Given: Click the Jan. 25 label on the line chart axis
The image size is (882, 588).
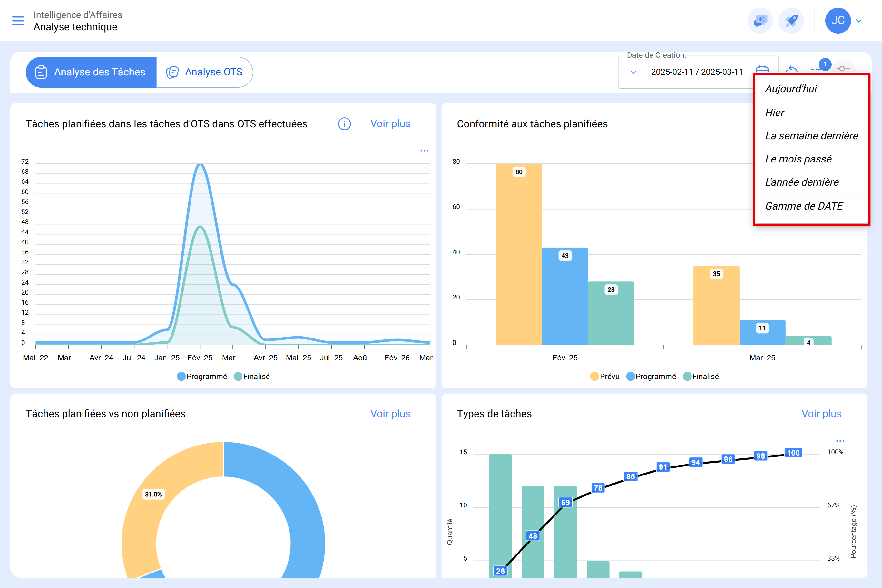Looking at the screenshot, I should pos(167,358).
